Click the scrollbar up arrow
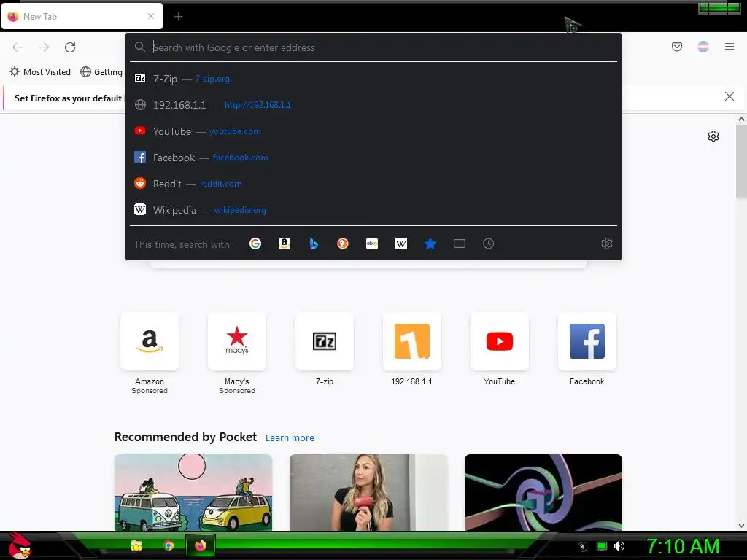747x560 pixels. point(741,119)
